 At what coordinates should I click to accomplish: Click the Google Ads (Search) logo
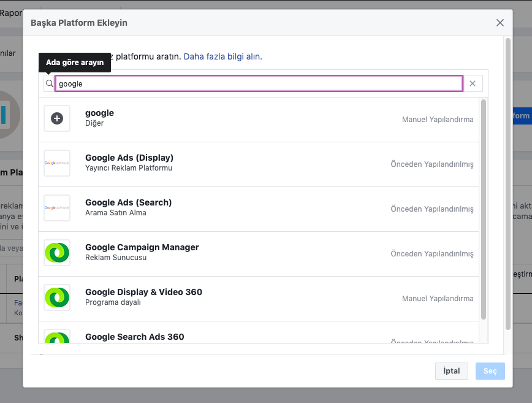tap(57, 208)
